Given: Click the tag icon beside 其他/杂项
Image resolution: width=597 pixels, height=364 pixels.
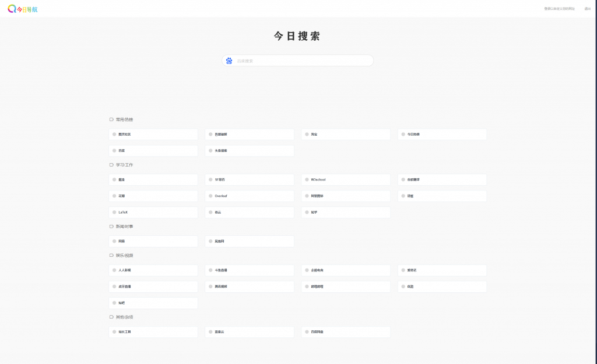Looking at the screenshot, I should (x=111, y=317).
